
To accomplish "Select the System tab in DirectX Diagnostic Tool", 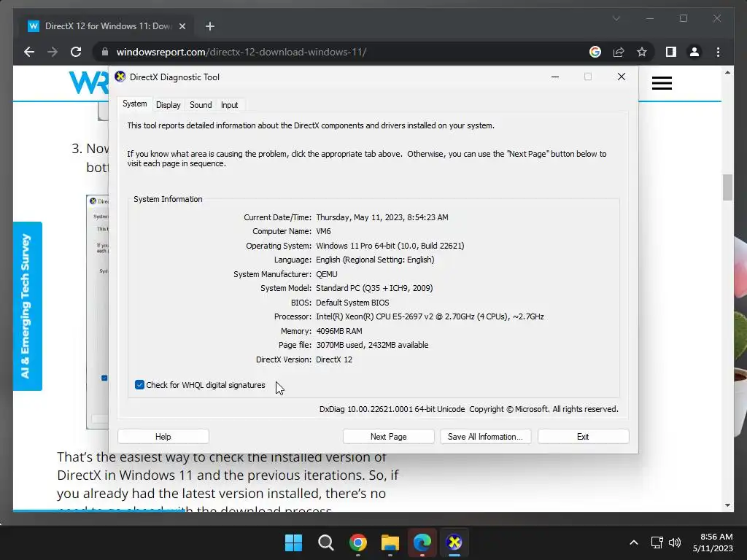I will pyautogui.click(x=135, y=104).
